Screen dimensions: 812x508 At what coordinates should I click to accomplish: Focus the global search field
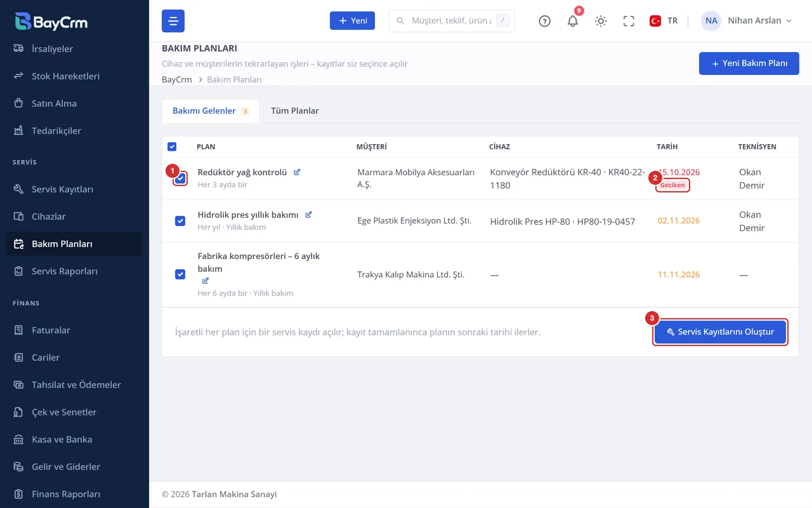(x=452, y=21)
